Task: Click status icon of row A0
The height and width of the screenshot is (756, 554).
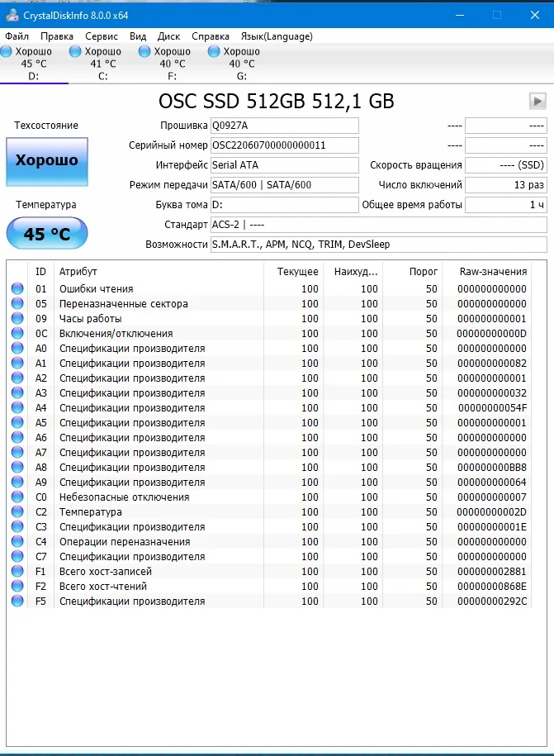Action: (17, 348)
